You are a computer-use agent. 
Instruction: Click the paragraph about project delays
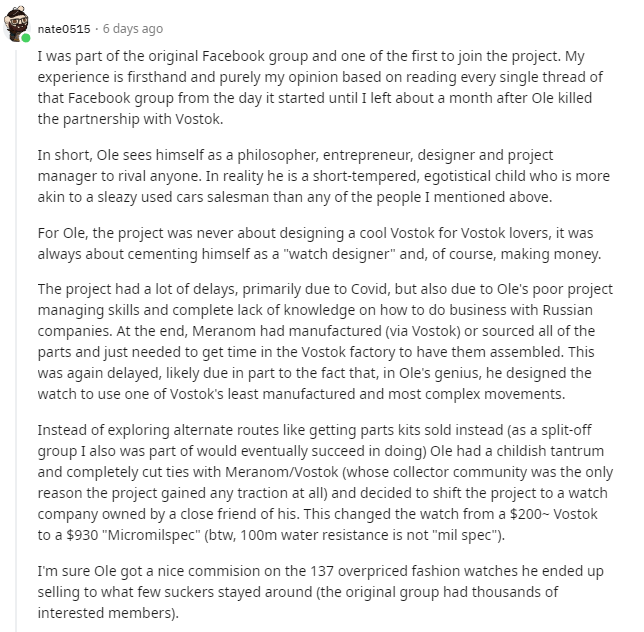[318, 340]
